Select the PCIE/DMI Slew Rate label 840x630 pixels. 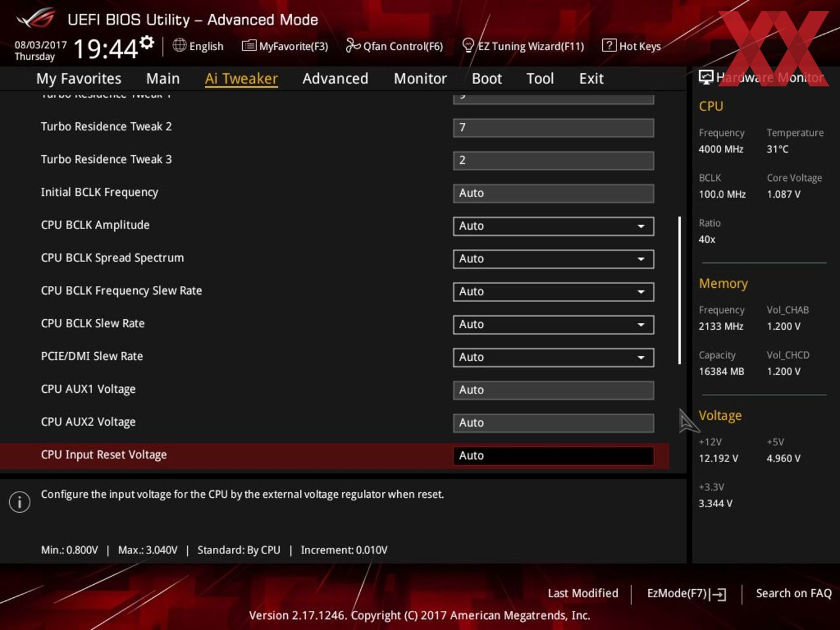coord(92,356)
